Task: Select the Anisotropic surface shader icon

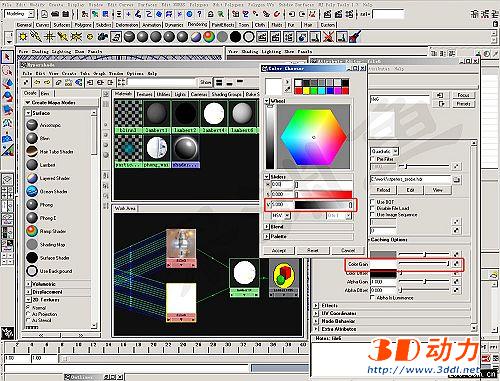Action: [32, 125]
